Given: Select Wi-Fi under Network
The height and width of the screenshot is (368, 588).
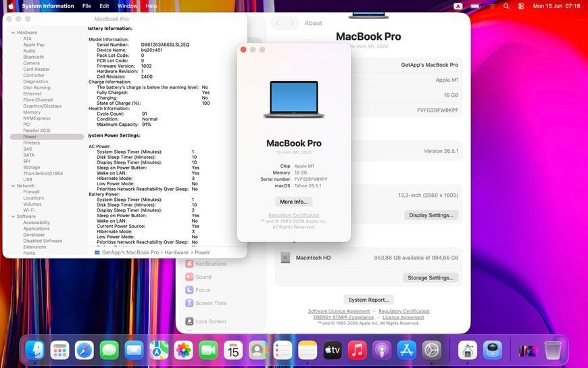Looking at the screenshot, I should click(29, 210).
